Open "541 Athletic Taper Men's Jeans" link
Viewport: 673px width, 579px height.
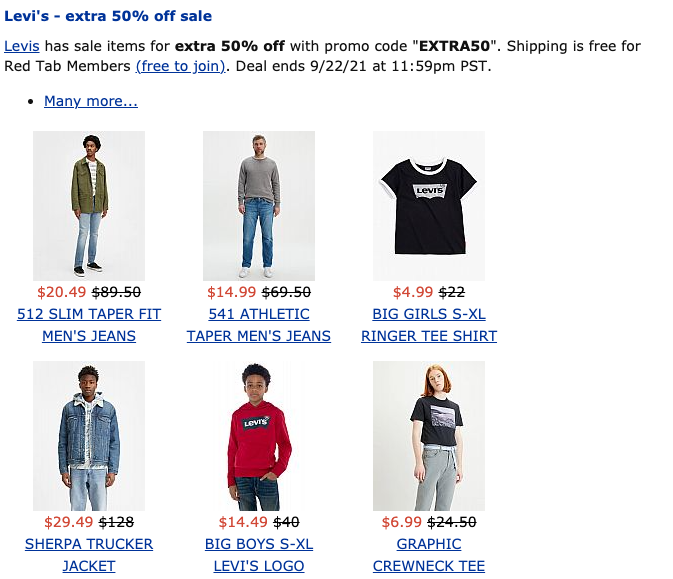pyautogui.click(x=259, y=314)
